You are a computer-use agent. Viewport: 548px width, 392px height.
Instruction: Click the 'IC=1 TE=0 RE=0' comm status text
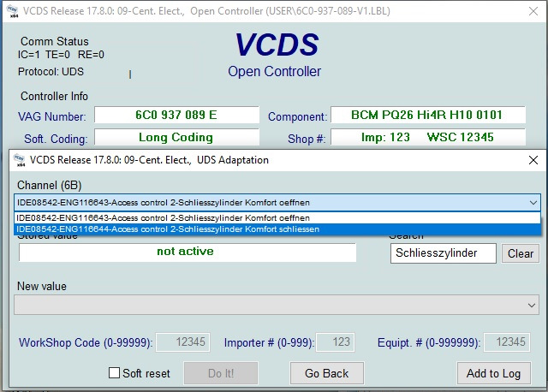[x=61, y=55]
